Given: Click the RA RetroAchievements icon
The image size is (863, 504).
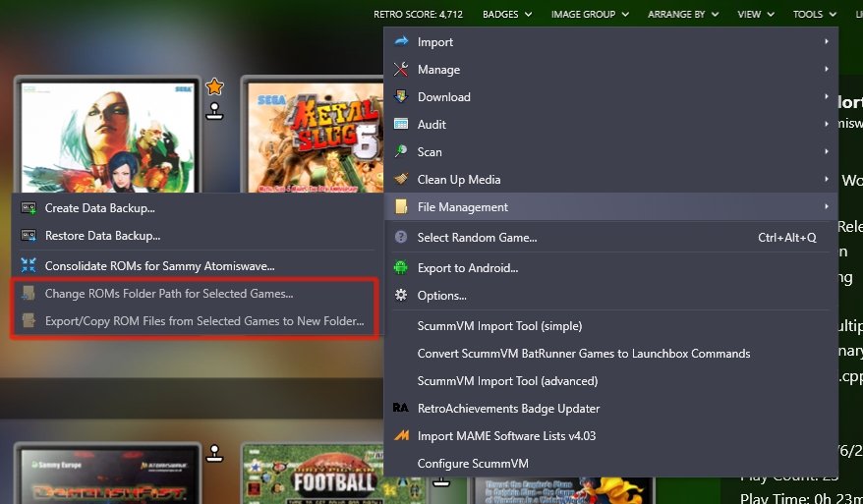Looking at the screenshot, I should pos(401,408).
